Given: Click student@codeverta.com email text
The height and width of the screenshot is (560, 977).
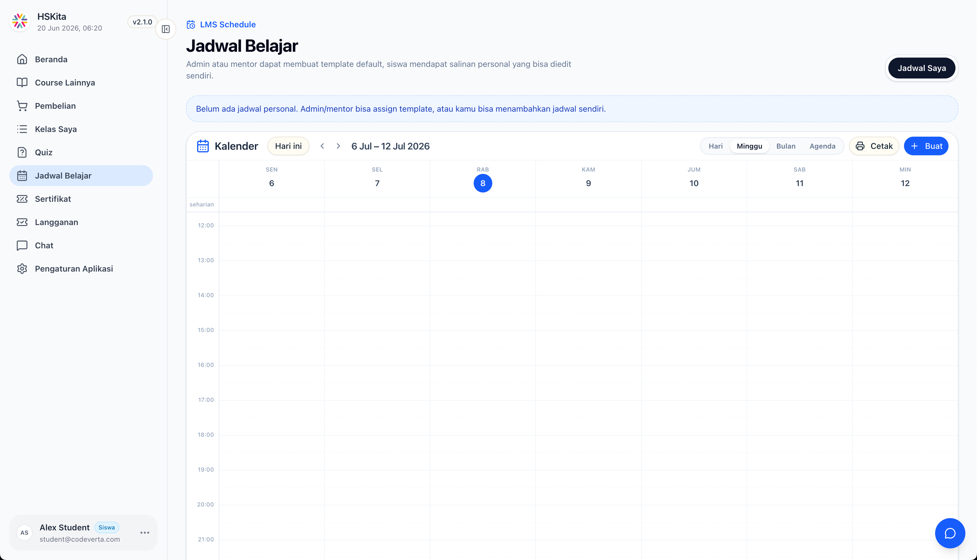Looking at the screenshot, I should (80, 539).
